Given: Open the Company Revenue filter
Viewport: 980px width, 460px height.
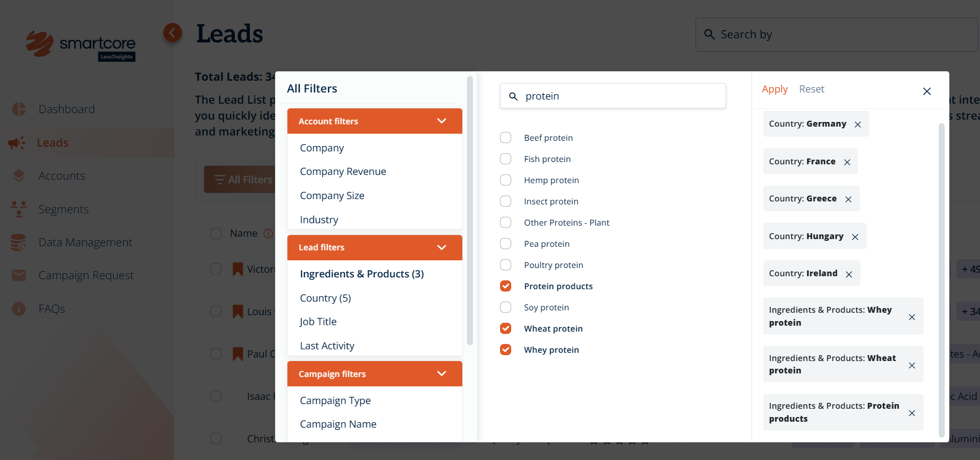Looking at the screenshot, I should tap(343, 171).
